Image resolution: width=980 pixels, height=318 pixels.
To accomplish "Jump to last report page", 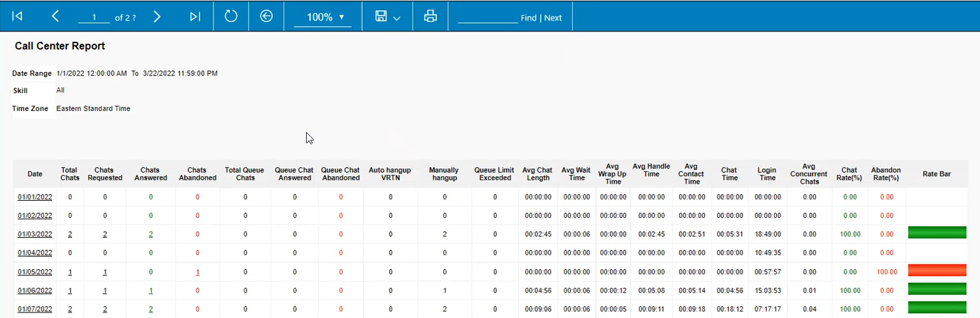I will [x=195, y=16].
